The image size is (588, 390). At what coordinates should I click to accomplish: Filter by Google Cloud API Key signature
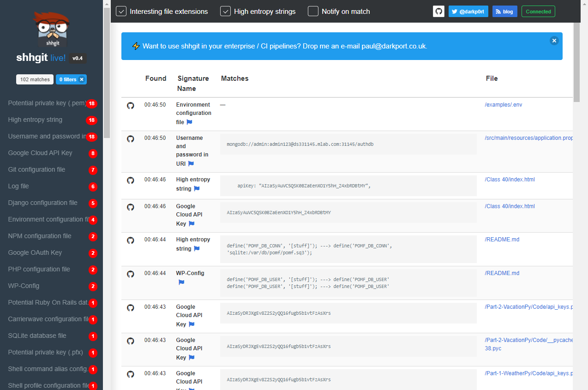click(x=40, y=153)
